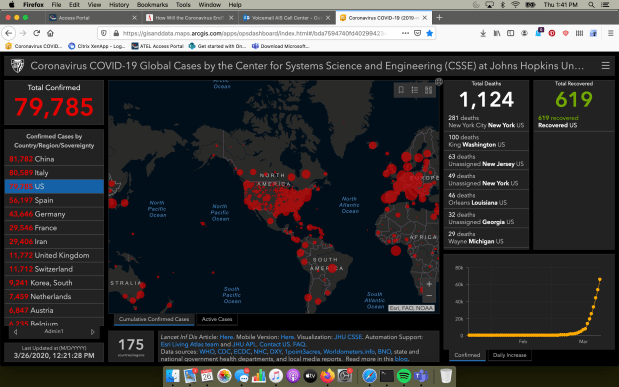
Task: Switch to Voicemail AIS Call Center tab
Action: coord(287,18)
